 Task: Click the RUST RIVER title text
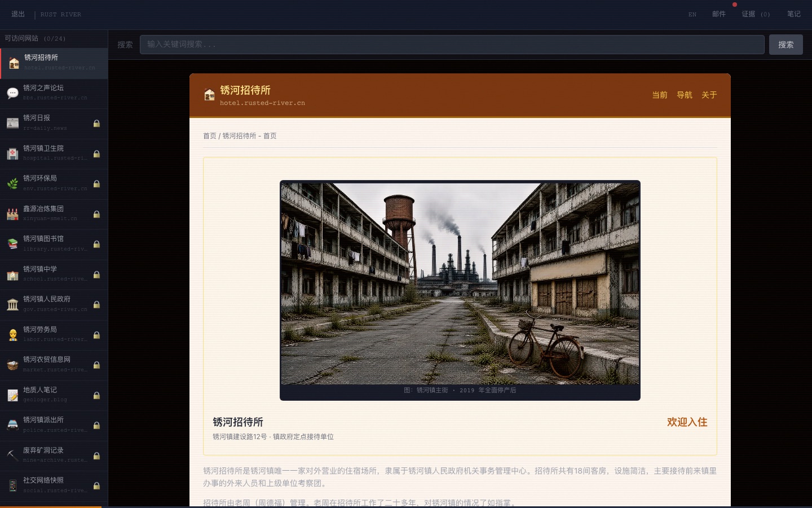coord(61,15)
